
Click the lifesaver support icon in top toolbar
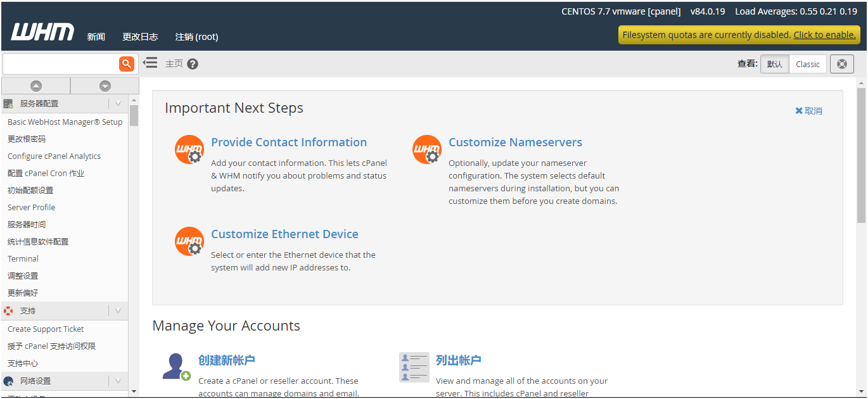click(x=842, y=64)
